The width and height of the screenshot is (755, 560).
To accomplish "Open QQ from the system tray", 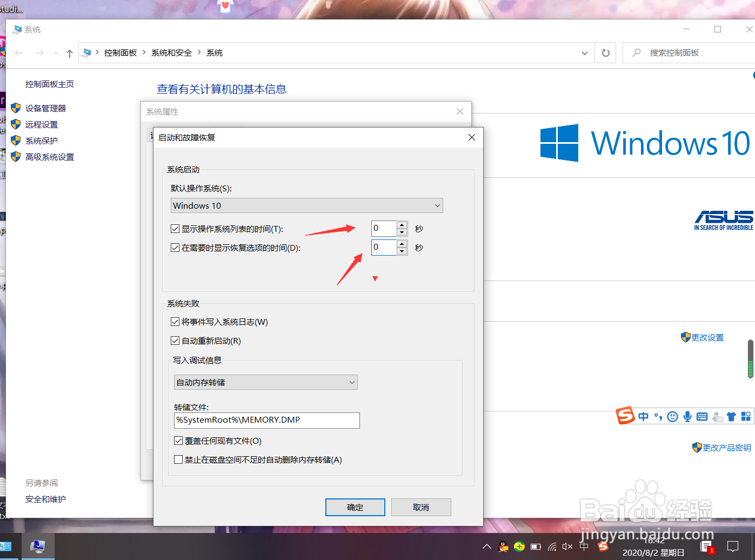I will click(503, 546).
